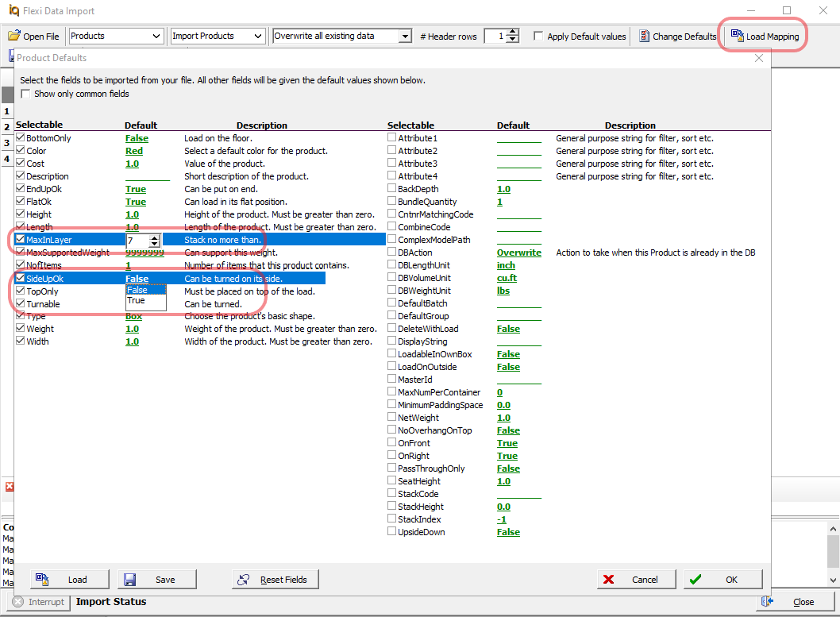
Task: Click the exit icon beside the Close button
Action: pos(767,601)
